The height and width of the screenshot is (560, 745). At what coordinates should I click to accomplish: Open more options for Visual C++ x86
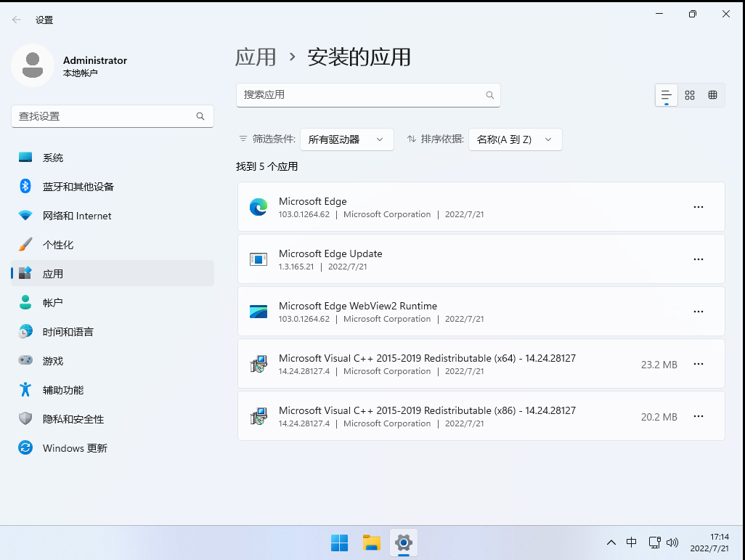[698, 416]
